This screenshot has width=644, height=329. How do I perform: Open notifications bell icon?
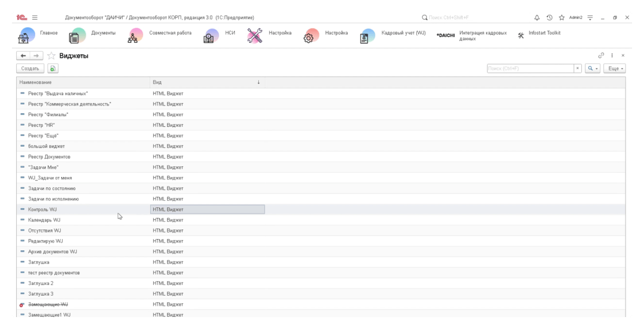[x=537, y=18]
